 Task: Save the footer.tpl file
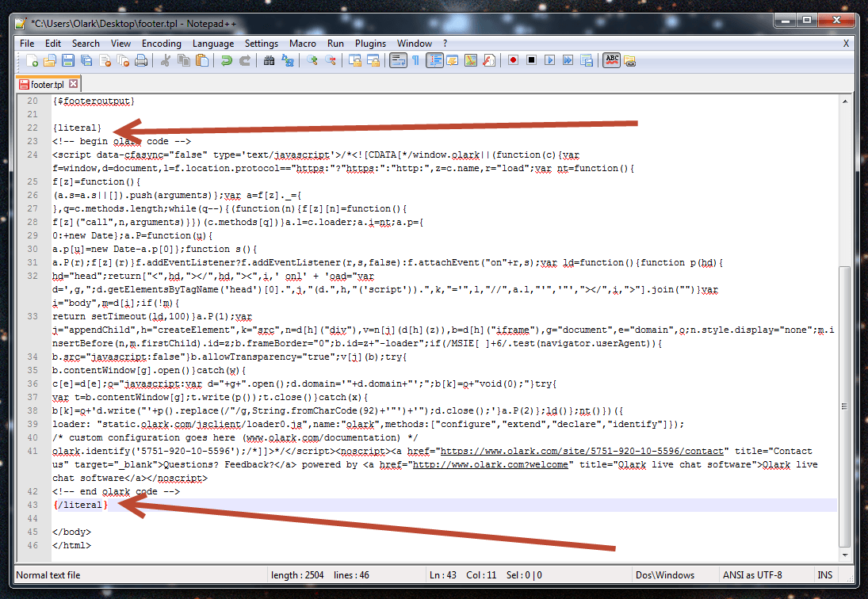(69, 60)
